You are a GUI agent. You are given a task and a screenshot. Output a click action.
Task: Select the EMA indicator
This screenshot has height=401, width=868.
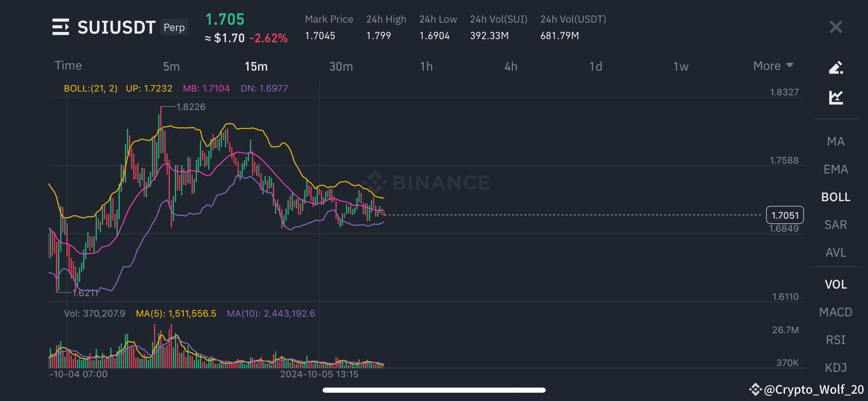point(835,169)
